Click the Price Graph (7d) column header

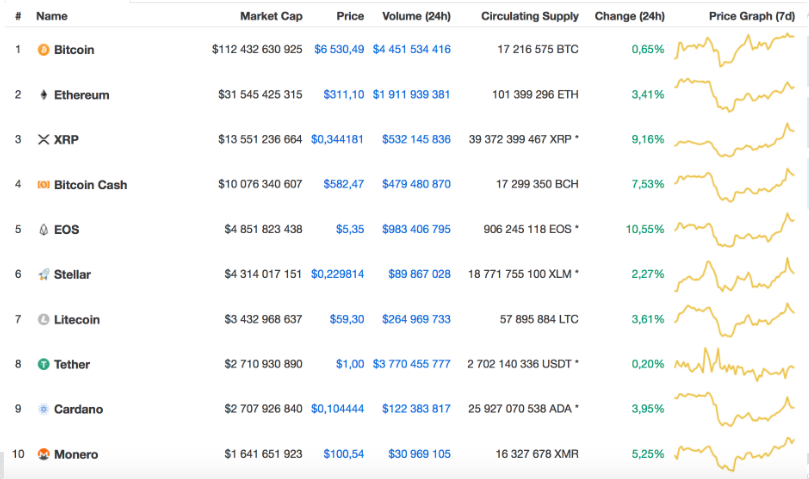pos(752,16)
